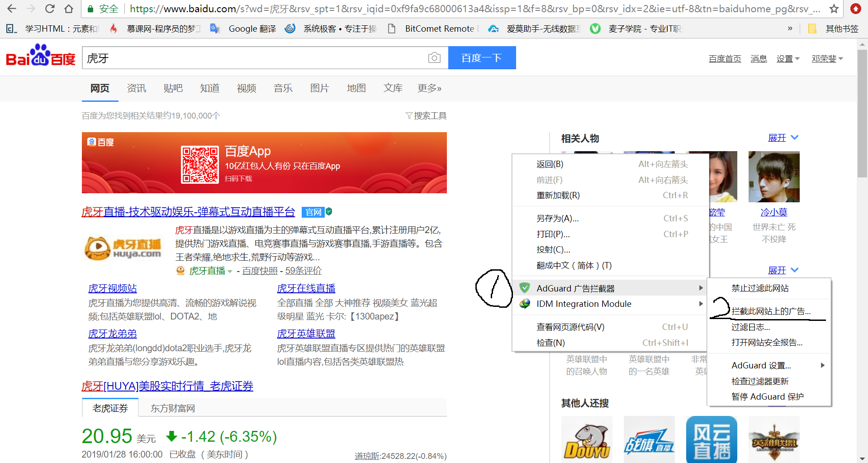Open the 百度快照 link
The image size is (868, 463).
(x=260, y=271)
